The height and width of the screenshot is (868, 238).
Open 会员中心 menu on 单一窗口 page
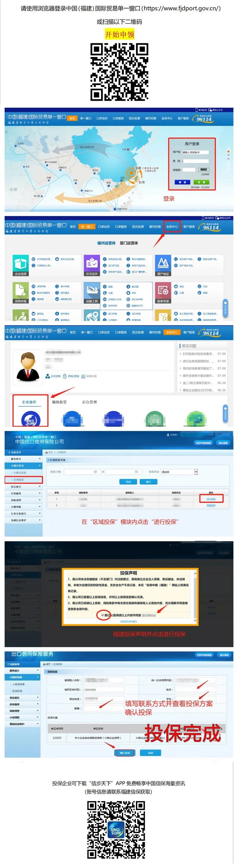(172, 227)
